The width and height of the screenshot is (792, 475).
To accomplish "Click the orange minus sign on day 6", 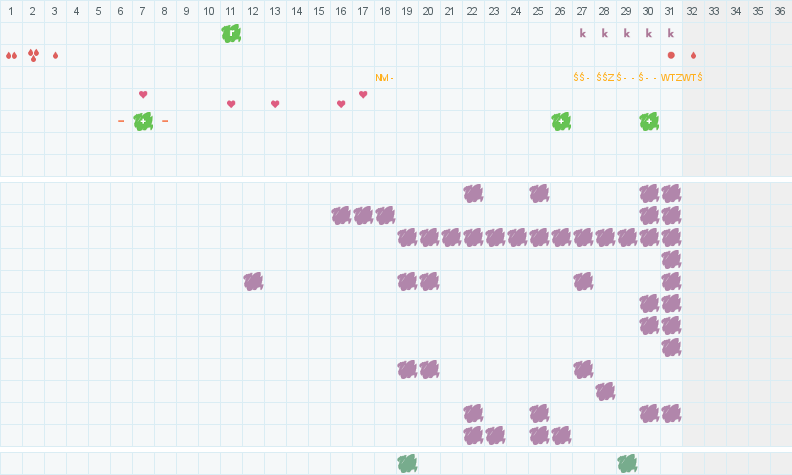I will click(x=121, y=121).
